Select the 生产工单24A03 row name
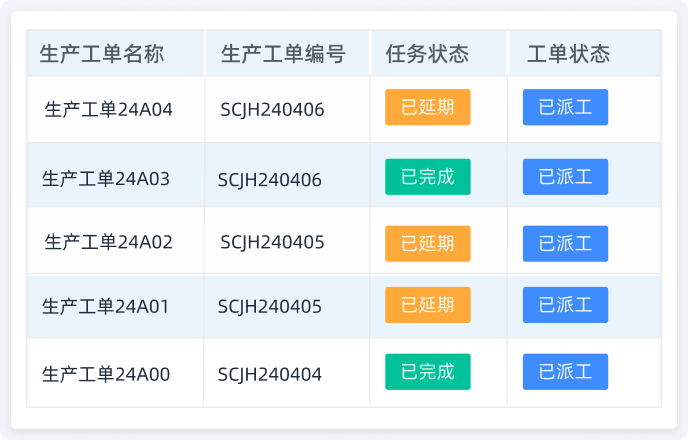Viewport: 688px width, 443px height. 106,179
